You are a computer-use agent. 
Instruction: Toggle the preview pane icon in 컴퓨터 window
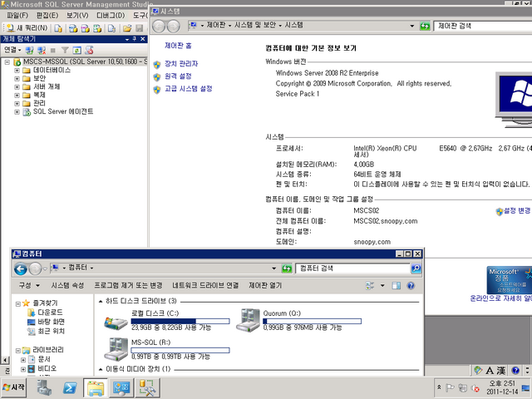(396, 286)
